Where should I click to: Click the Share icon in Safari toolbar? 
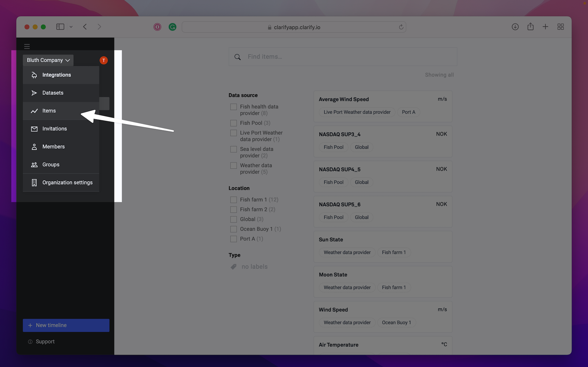tap(530, 27)
